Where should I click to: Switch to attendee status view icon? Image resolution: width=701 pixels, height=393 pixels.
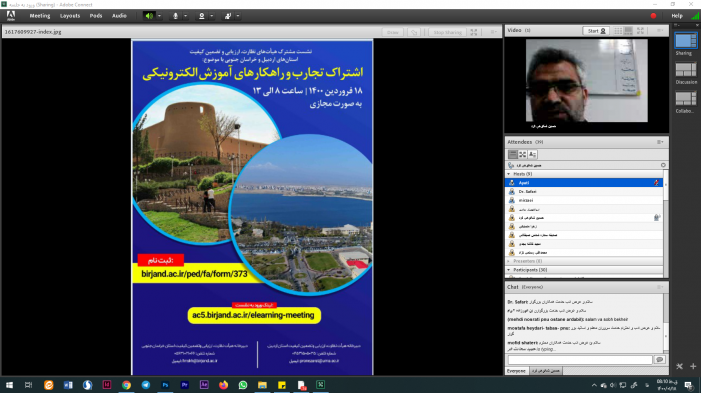point(532,154)
